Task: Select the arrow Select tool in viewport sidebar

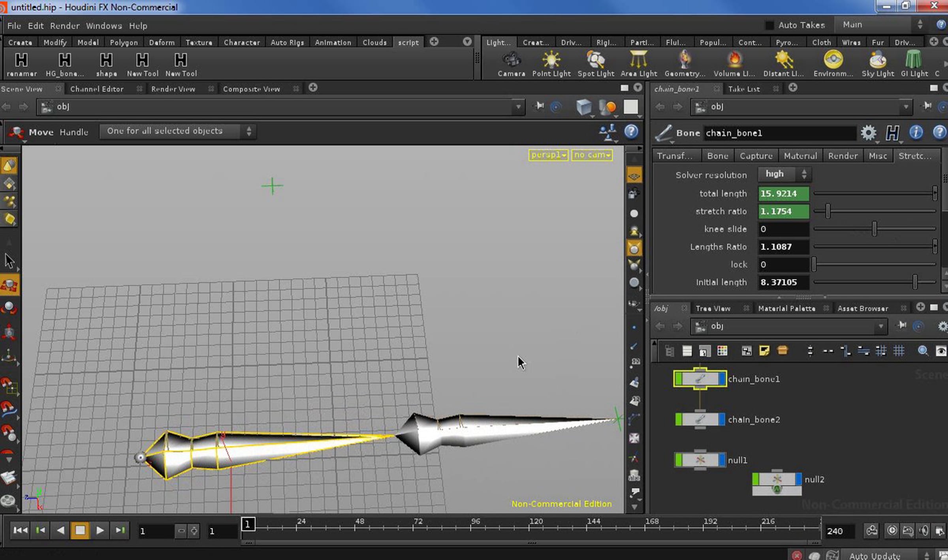Action: tap(9, 261)
